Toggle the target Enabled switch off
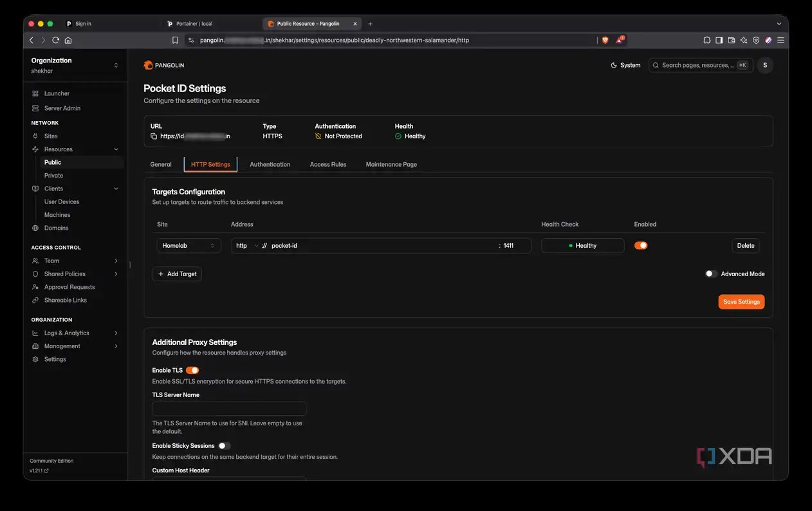 pyautogui.click(x=641, y=245)
